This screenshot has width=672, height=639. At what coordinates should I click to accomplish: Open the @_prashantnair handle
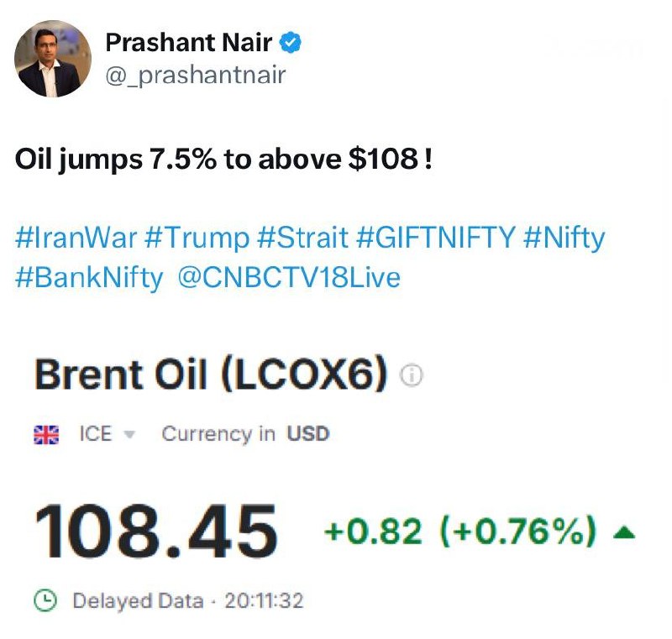pyautogui.click(x=196, y=76)
